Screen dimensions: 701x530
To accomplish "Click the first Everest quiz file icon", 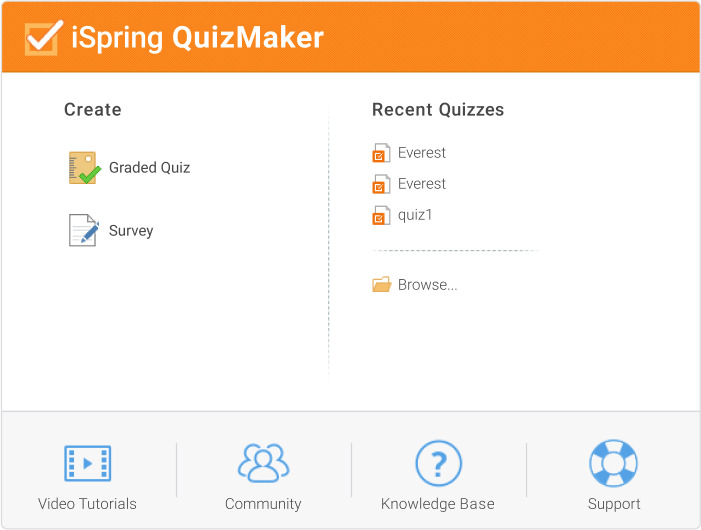I will coord(381,154).
